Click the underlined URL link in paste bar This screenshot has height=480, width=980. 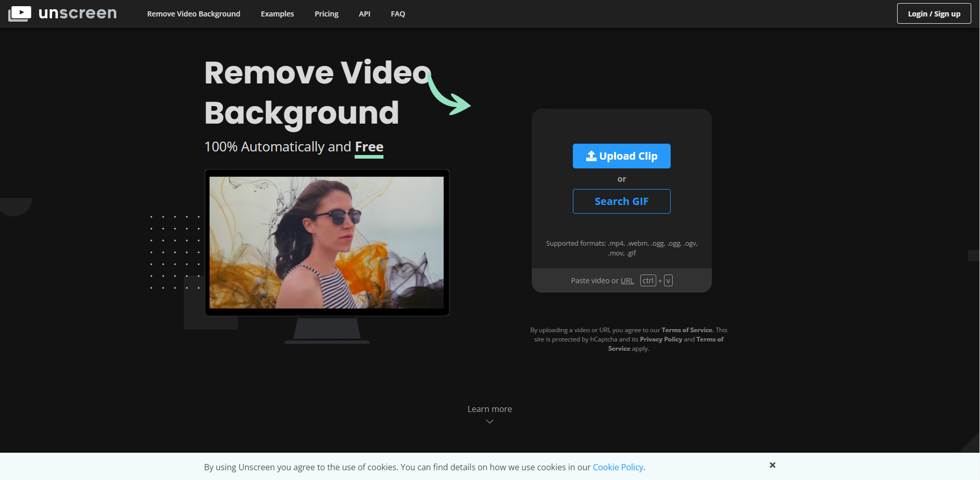click(x=627, y=280)
